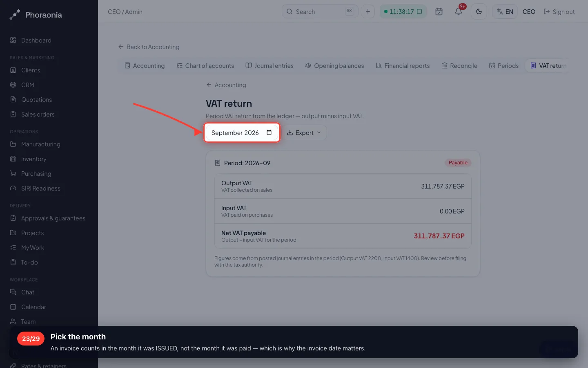Viewport: 588px width, 368px height.
Task: Click Output VAT amount 311,787.37 EGP
Action: pyautogui.click(x=443, y=186)
